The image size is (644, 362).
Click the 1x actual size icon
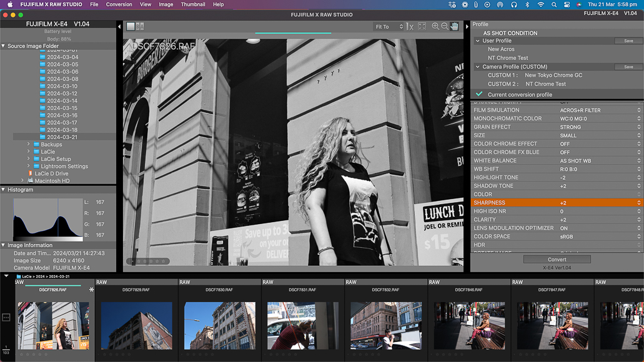(410, 26)
